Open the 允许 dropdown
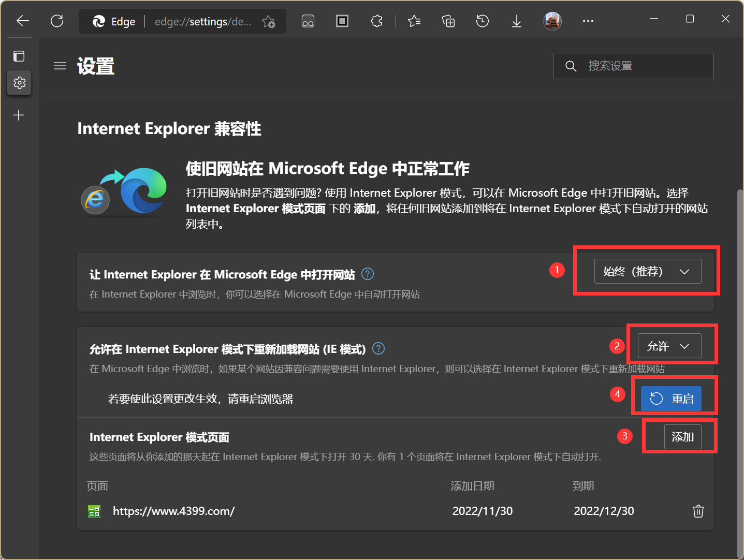Screen dimensions: 744x560 [x=669, y=346]
